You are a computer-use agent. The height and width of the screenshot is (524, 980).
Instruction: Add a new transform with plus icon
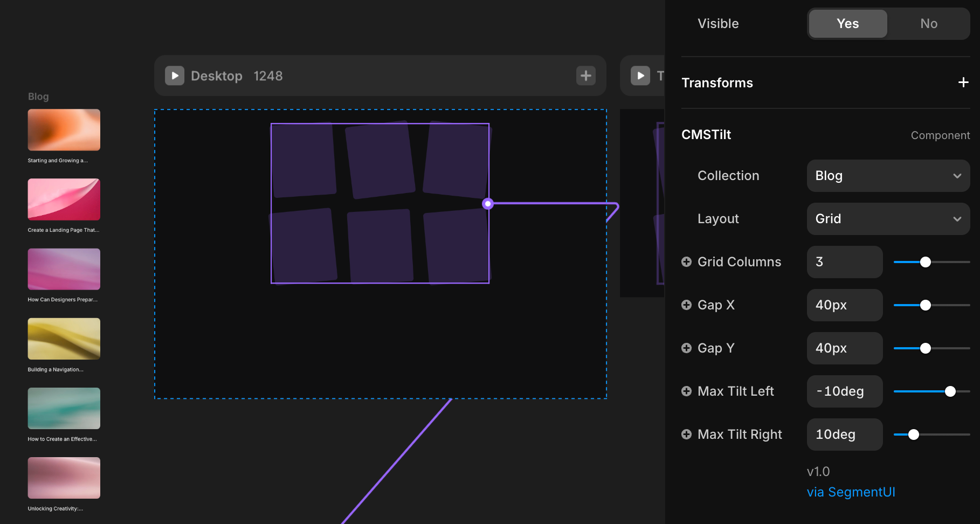pos(963,82)
